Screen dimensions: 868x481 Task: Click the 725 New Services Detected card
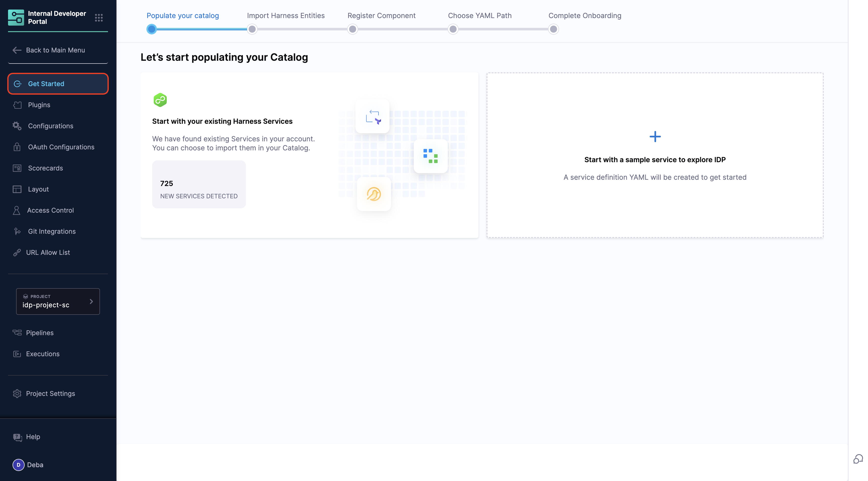point(199,184)
